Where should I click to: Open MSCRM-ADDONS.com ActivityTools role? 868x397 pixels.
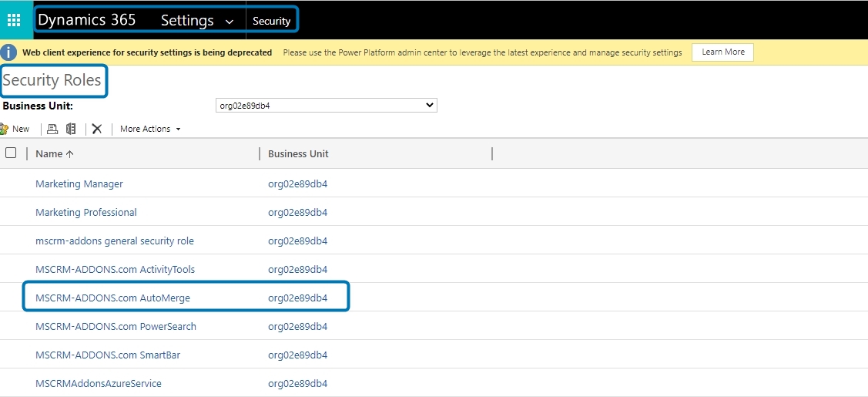click(116, 270)
